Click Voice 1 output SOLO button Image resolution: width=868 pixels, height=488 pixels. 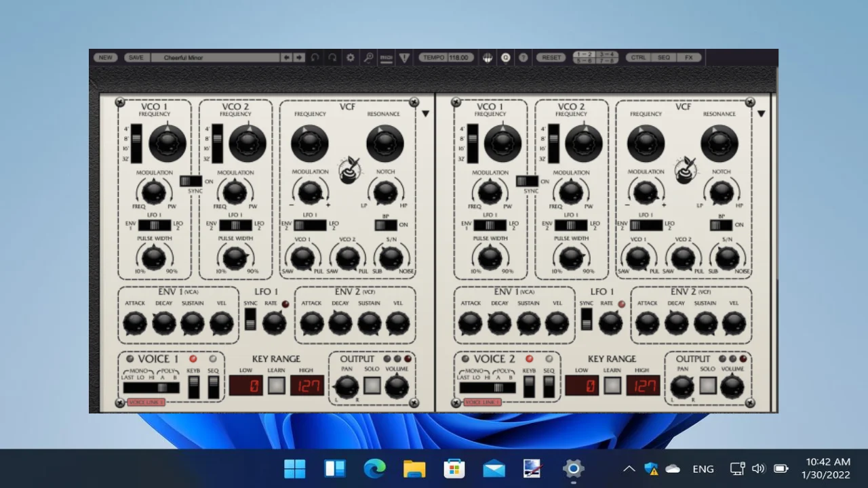[x=372, y=386]
